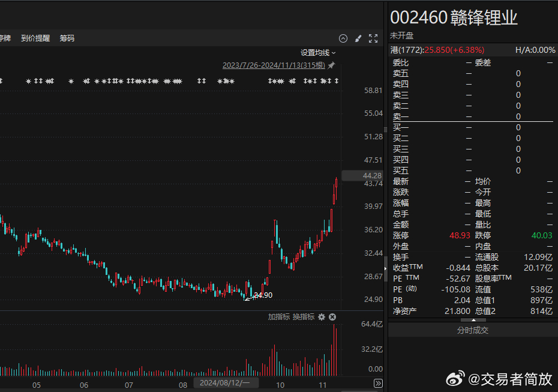Click 跌停 price 40.03
Viewport: 558px width, 392px height.
542,235
